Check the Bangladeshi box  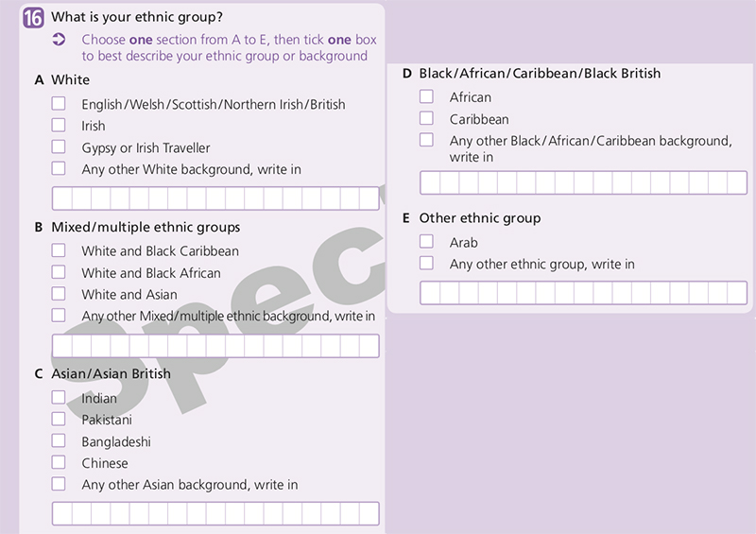tap(59, 440)
